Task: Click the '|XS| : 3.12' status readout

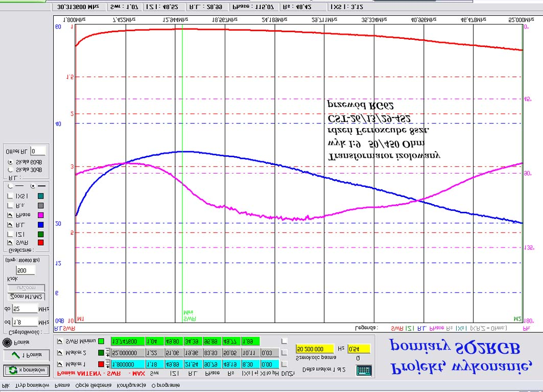Action: click(347, 7)
